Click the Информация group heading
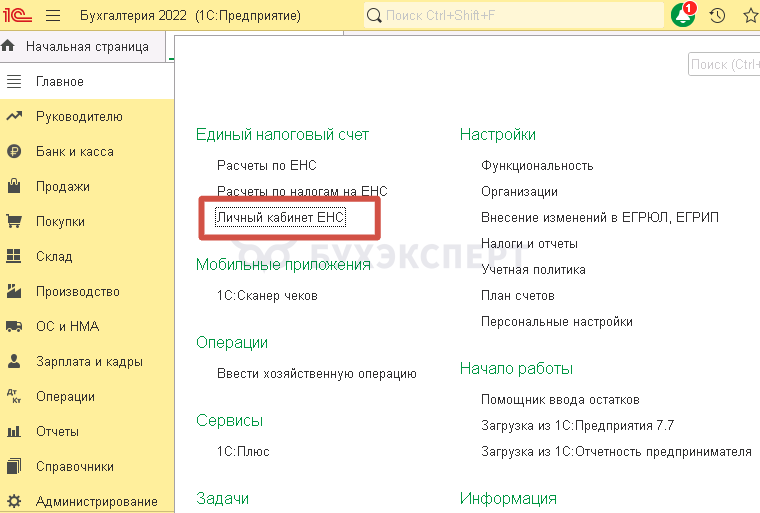The height and width of the screenshot is (513, 760). (508, 498)
